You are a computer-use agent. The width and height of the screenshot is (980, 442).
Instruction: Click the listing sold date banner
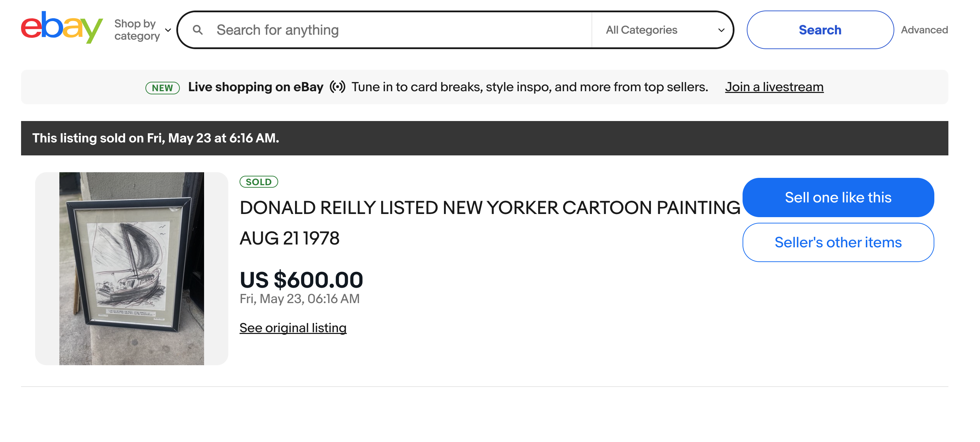click(156, 138)
